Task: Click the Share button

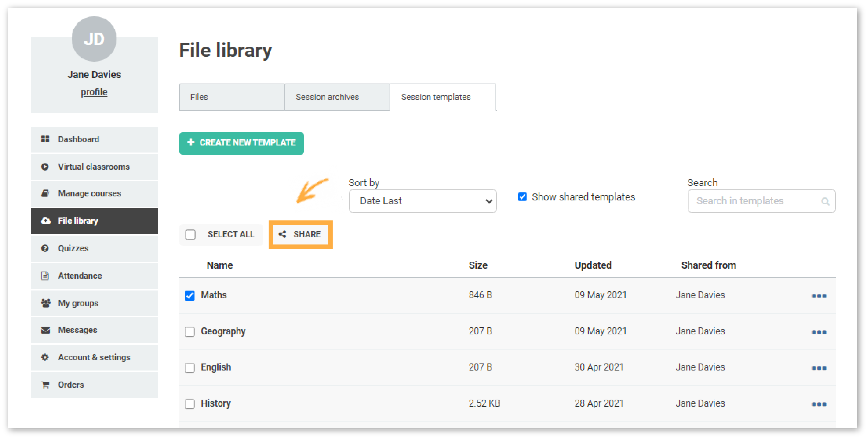Action: coord(300,234)
